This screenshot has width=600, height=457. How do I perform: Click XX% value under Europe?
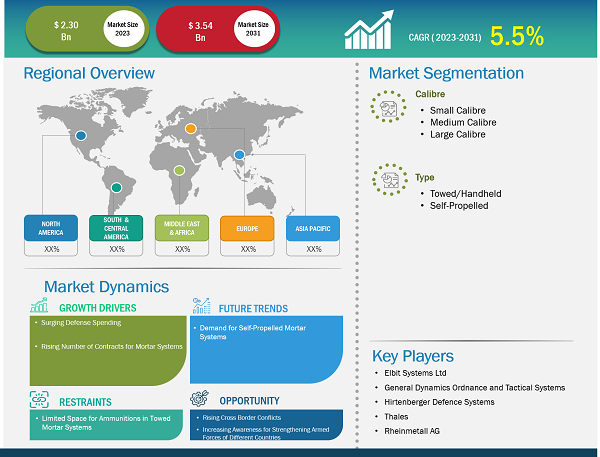tap(248, 249)
